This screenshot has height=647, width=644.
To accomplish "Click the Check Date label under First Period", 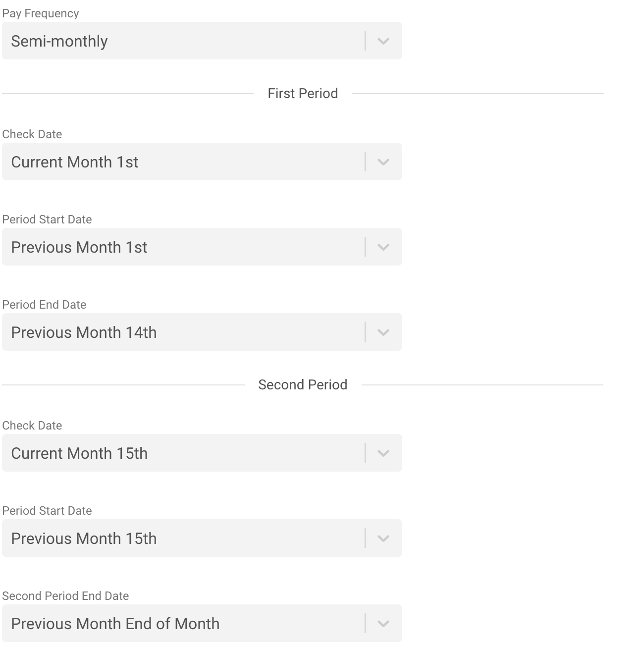I will point(32,134).
